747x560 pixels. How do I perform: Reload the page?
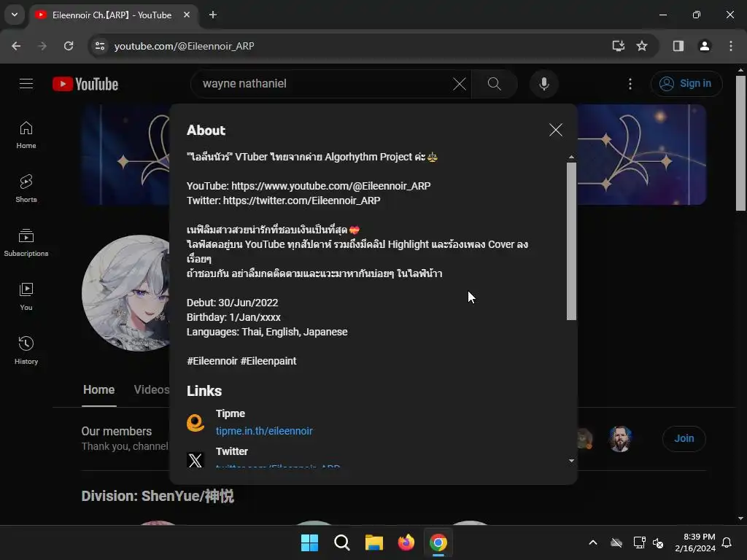click(69, 46)
